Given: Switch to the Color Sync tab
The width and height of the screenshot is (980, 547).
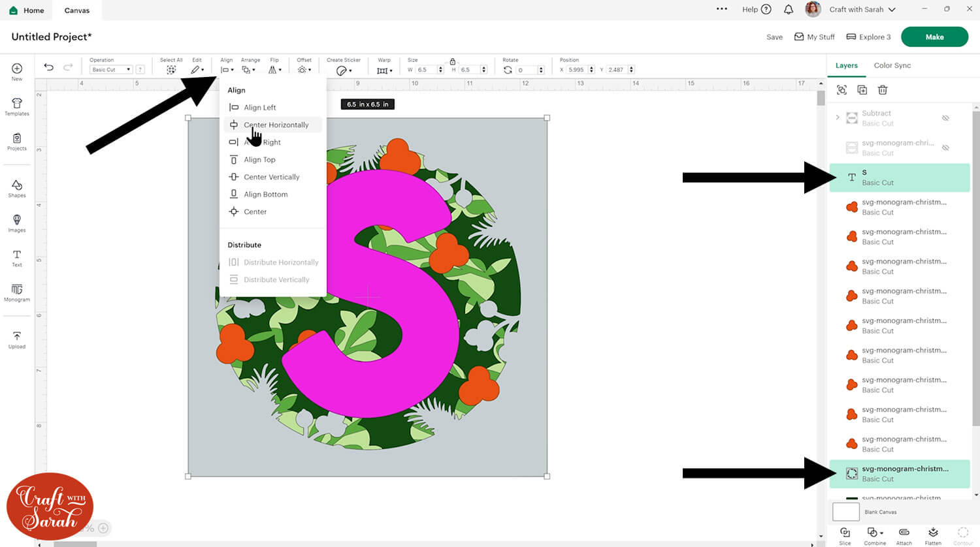Looking at the screenshot, I should 892,65.
